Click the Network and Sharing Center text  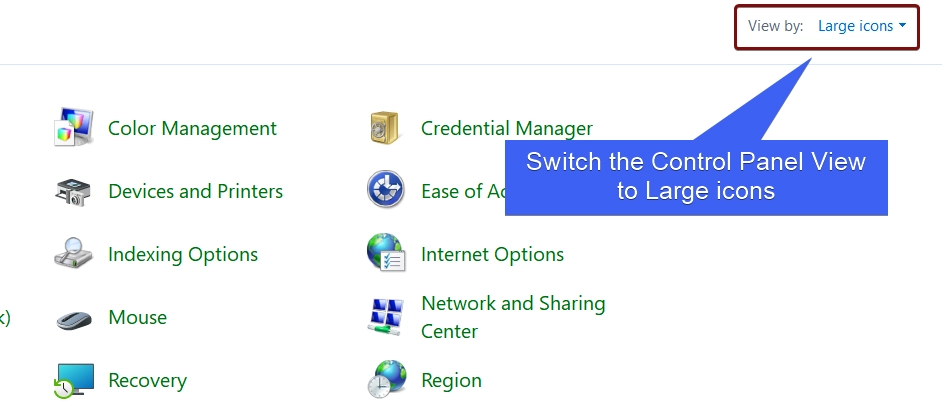tap(513, 317)
